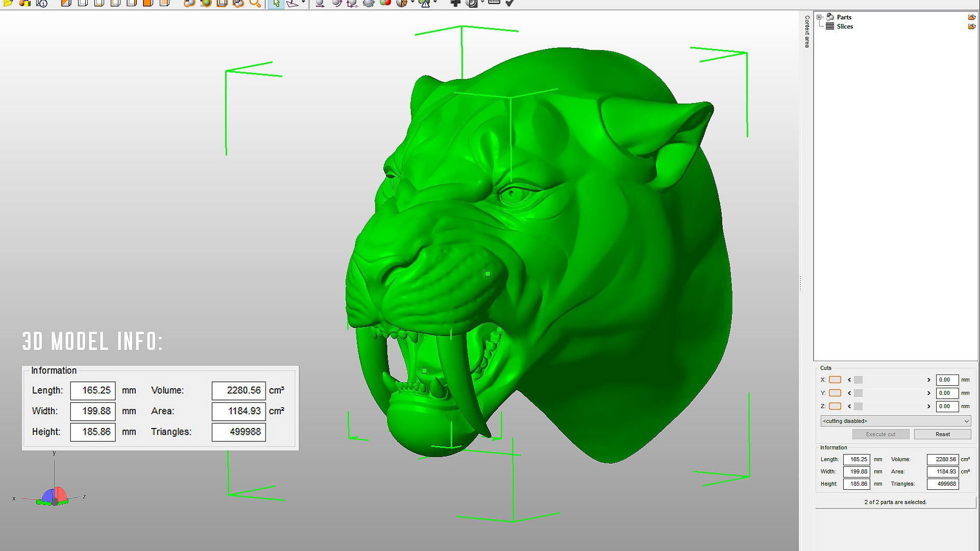Choose the rotate part tool
The height and width of the screenshot is (551, 980).
coord(336,3)
